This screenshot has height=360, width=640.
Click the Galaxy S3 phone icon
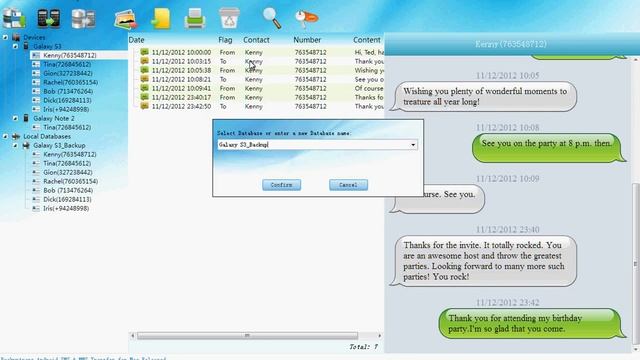pyautogui.click(x=26, y=46)
